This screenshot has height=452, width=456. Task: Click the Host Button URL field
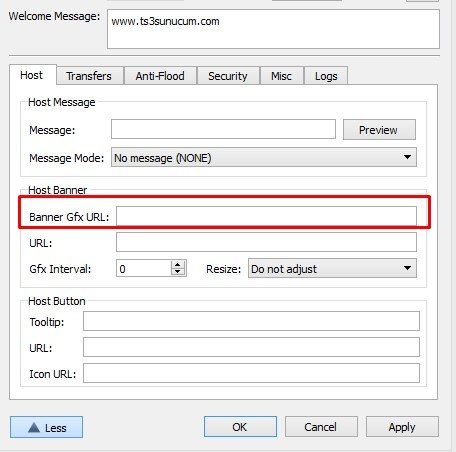251,347
